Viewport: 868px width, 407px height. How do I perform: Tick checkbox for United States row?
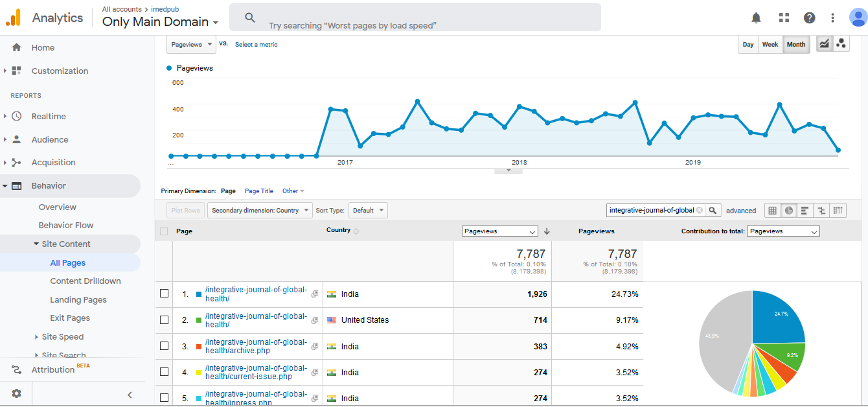[165, 320]
